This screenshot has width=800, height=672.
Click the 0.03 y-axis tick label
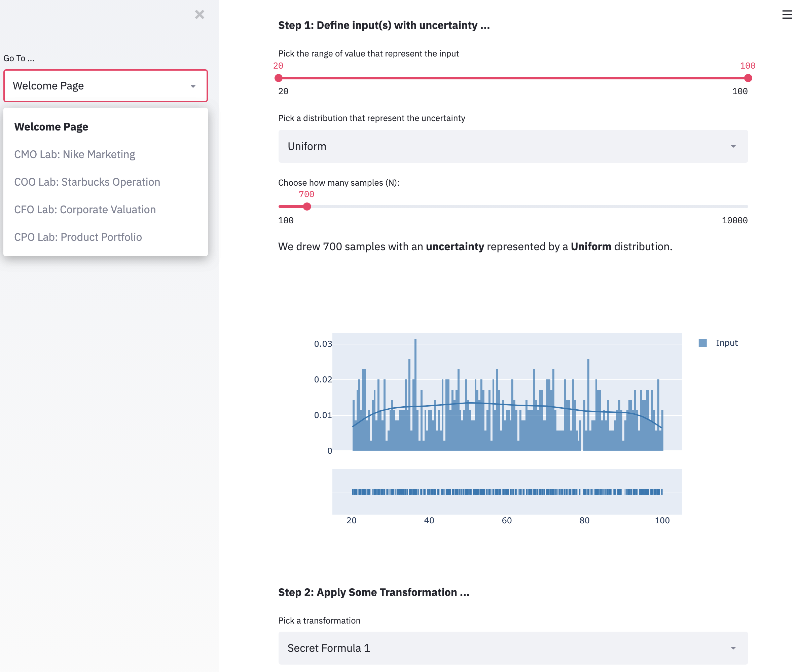(323, 344)
